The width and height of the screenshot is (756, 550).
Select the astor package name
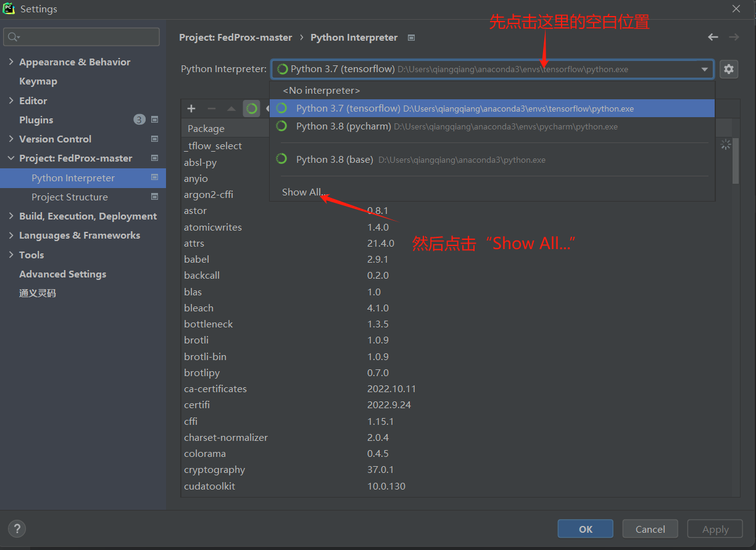(x=195, y=211)
